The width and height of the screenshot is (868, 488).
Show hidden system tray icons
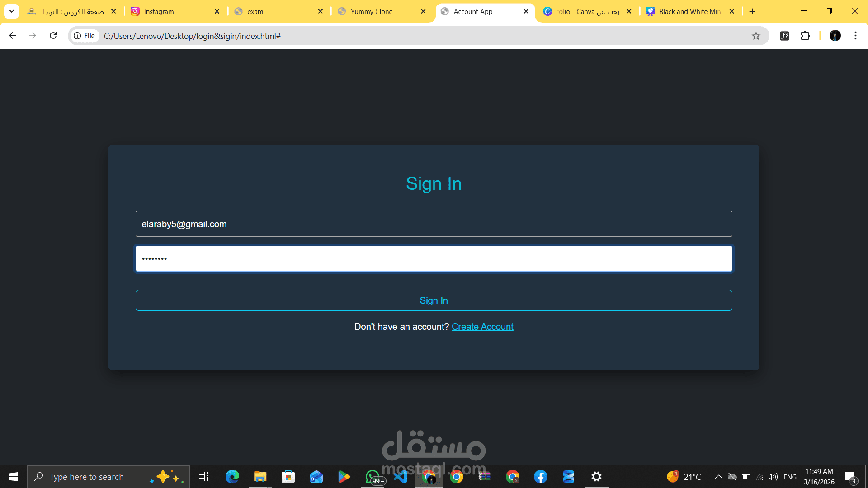coord(718,477)
